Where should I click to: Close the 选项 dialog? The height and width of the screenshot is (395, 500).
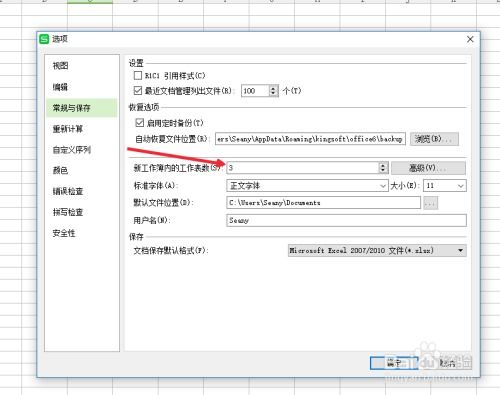pos(470,39)
